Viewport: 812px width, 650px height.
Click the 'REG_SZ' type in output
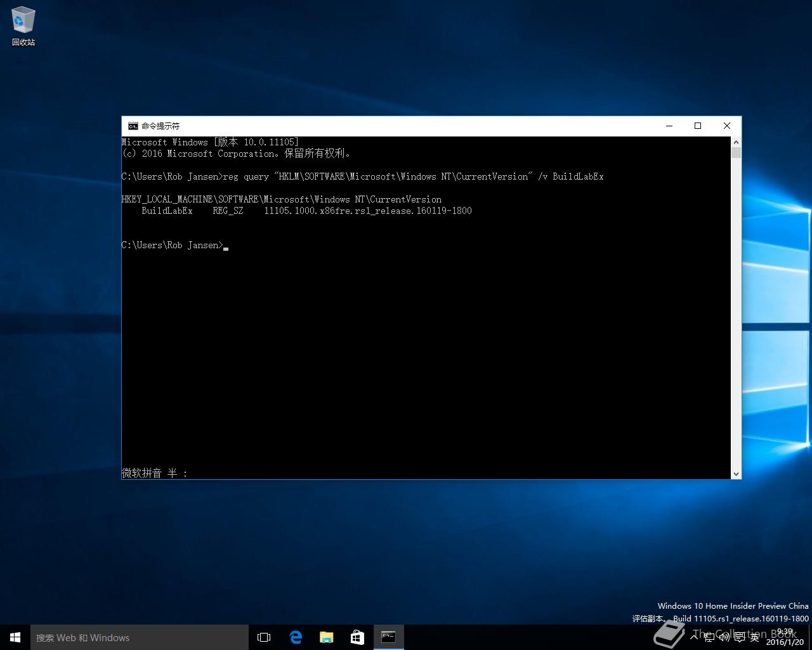tap(228, 211)
